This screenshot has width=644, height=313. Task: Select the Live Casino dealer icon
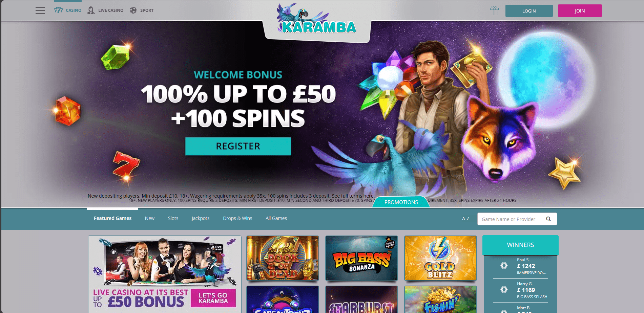pos(91,10)
